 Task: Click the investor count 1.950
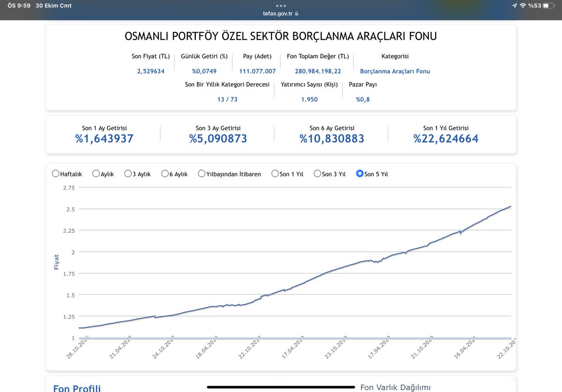tap(309, 100)
